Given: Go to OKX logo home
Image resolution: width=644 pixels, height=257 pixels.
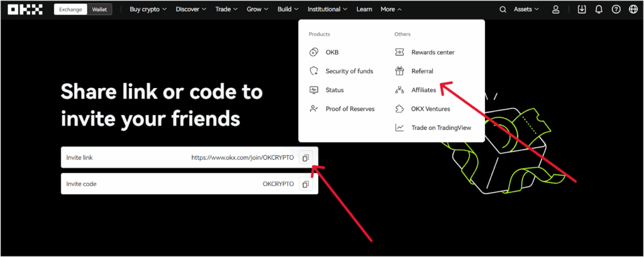Looking at the screenshot, I should coord(25,9).
